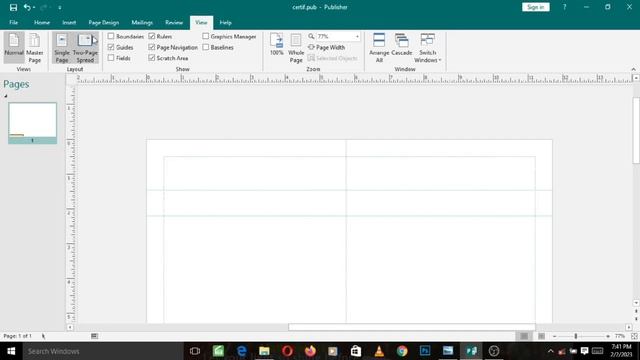
Task: Open the File tab
Action: coord(13,22)
